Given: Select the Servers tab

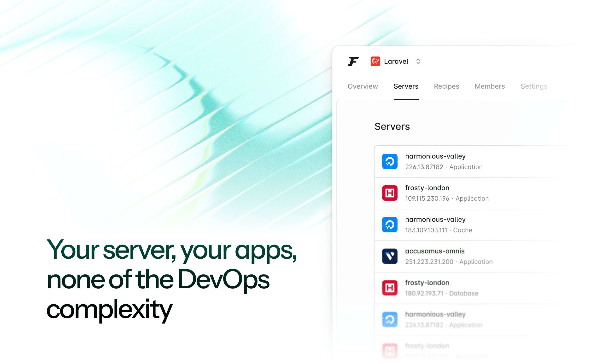Looking at the screenshot, I should [406, 86].
